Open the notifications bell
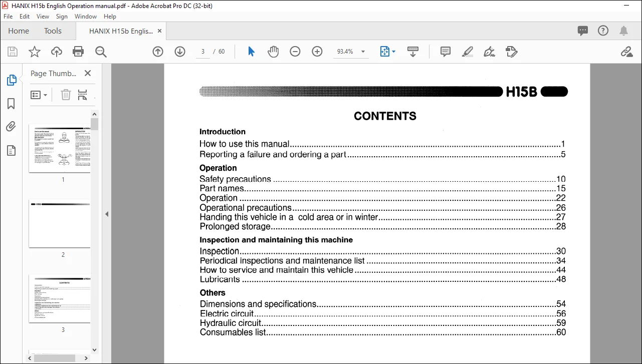The image size is (642, 364). point(624,31)
